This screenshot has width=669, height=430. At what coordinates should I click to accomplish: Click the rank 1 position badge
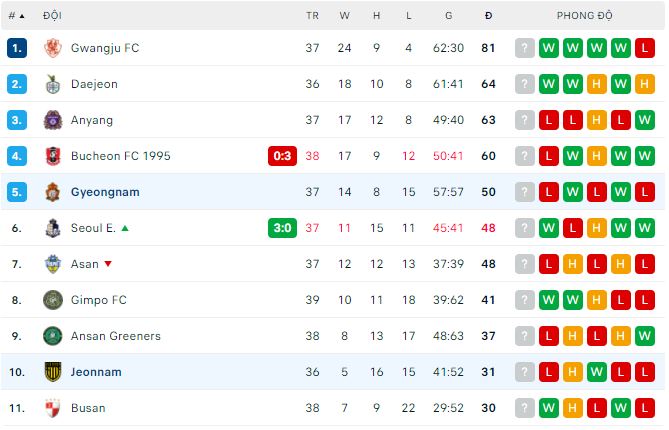coord(16,48)
